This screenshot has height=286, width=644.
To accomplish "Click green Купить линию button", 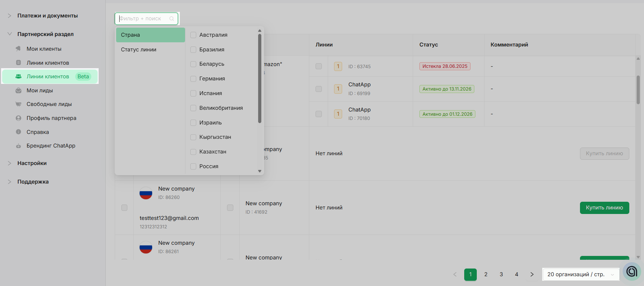I will tap(604, 208).
